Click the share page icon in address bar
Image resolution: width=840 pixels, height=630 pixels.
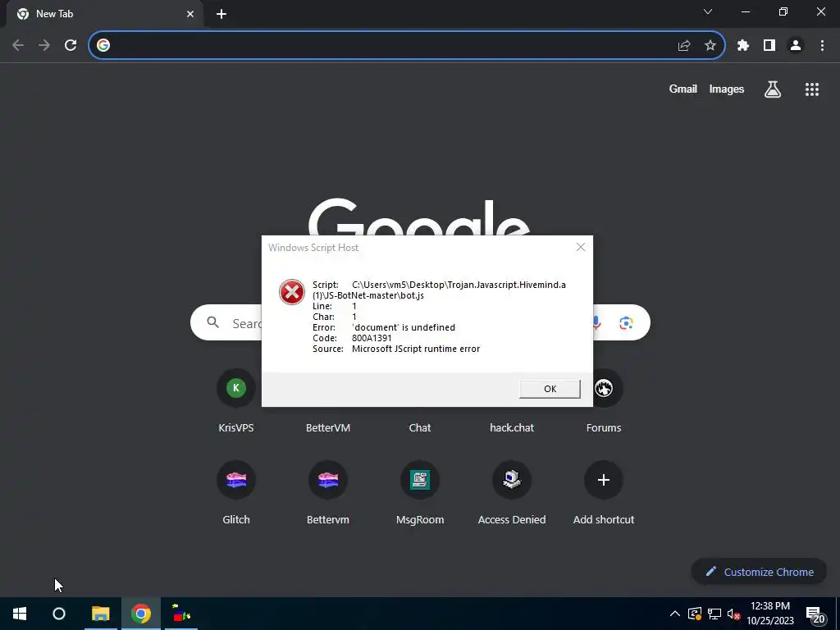point(684,46)
